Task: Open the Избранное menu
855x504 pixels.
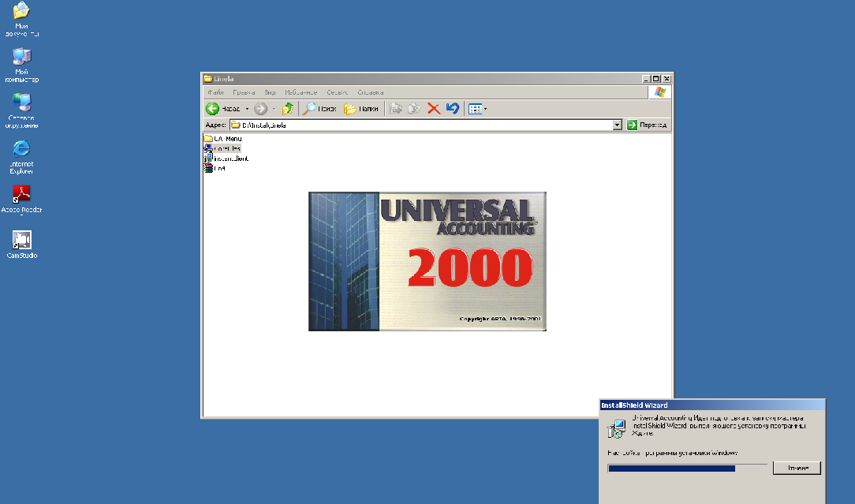Action: [x=301, y=92]
